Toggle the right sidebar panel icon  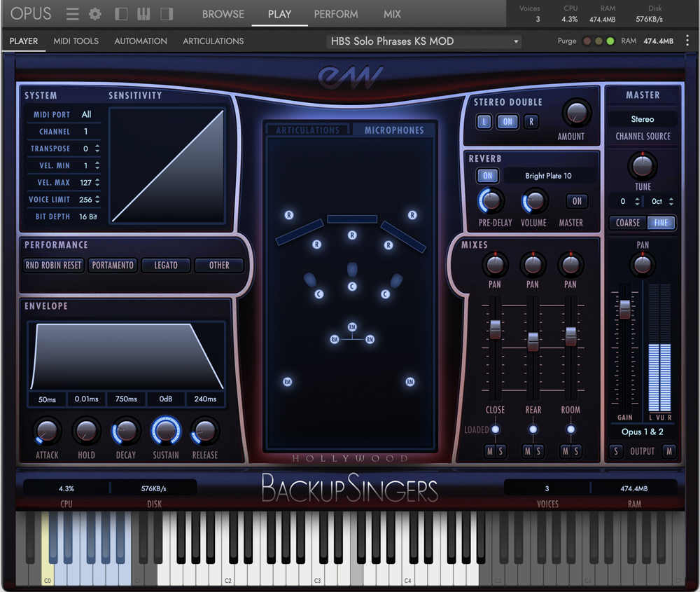pos(167,14)
